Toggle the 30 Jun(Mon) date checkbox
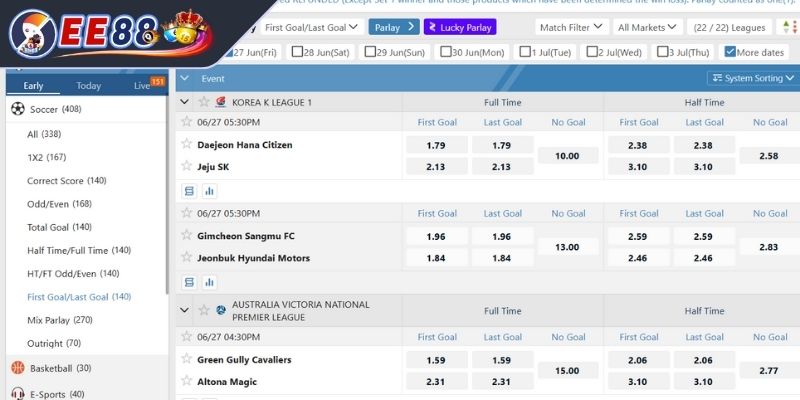This screenshot has width=800, height=400. coord(445,52)
